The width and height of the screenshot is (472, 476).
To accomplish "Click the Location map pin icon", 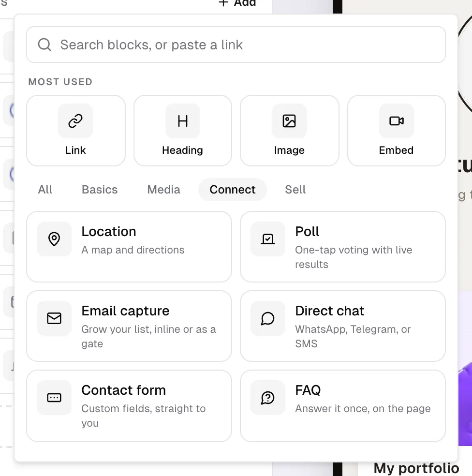I will click(54, 239).
